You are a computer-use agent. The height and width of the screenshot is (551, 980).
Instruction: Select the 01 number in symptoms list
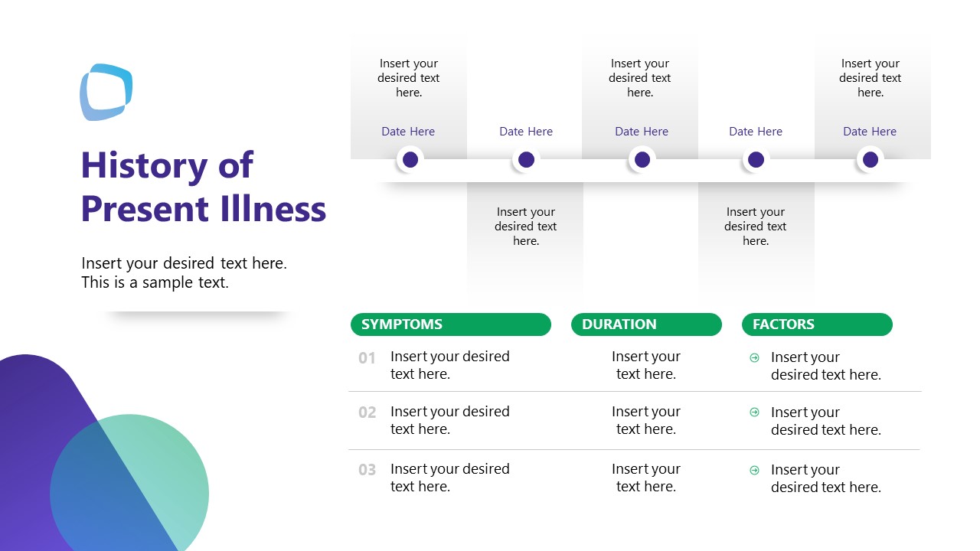[x=367, y=358]
